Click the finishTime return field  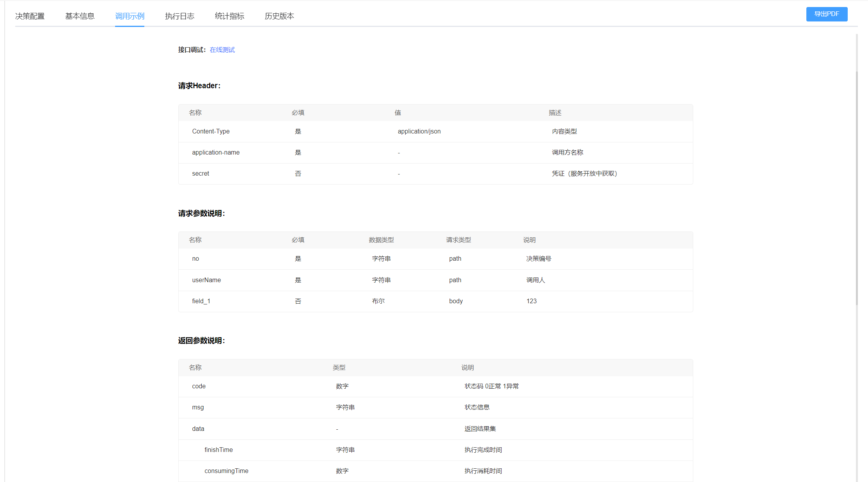tap(218, 450)
